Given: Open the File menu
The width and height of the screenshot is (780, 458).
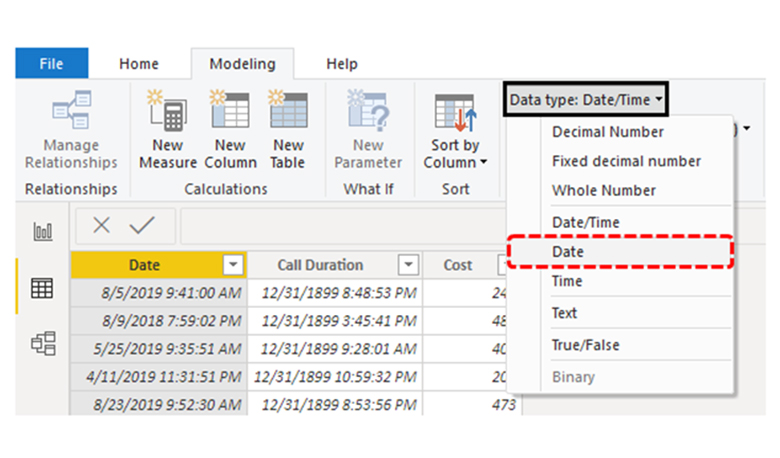Looking at the screenshot, I should pos(52,64).
